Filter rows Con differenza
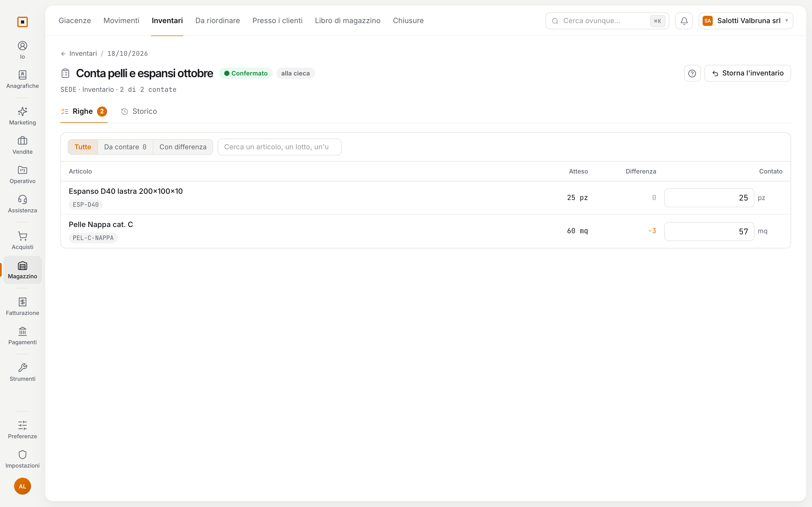The image size is (812, 507). click(x=183, y=147)
